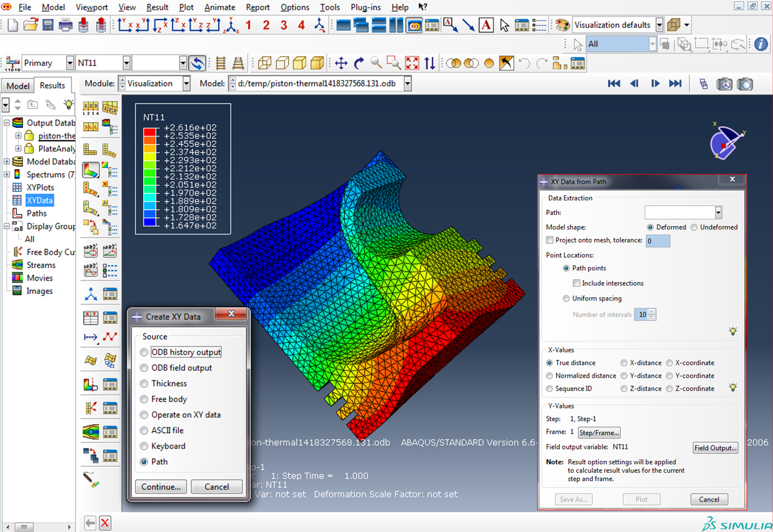Image resolution: width=773 pixels, height=532 pixels.
Task: Expand the Spectrums tree node
Action: (x=7, y=175)
